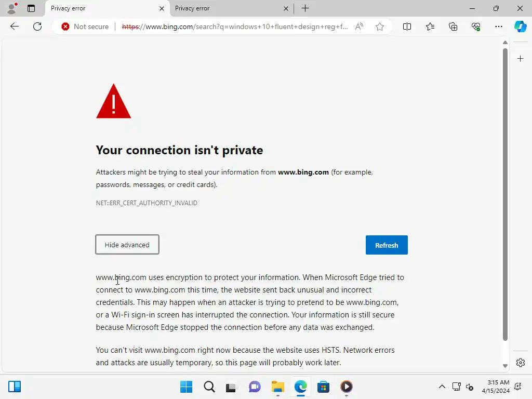Image resolution: width=532 pixels, height=399 pixels.
Task: Click the blue Refresh button
Action: (387, 245)
